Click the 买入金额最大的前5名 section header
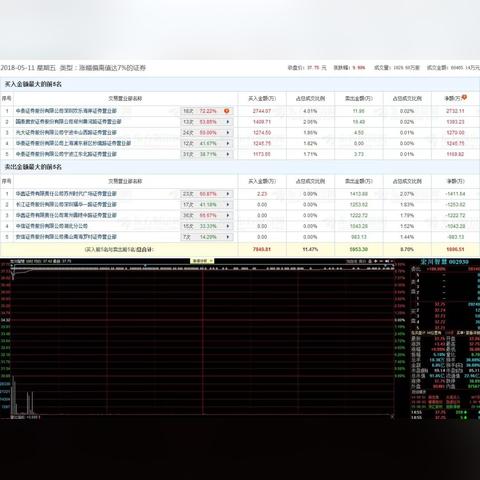This screenshot has height=480, width=480. pos(33,84)
